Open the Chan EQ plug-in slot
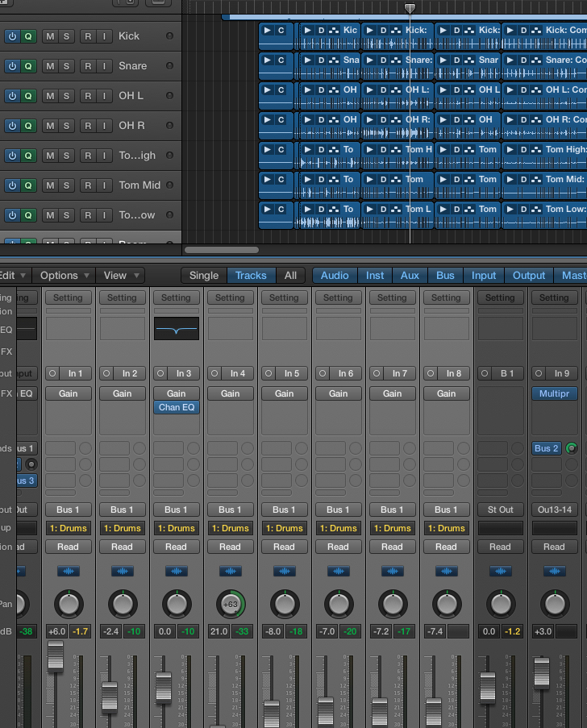The width and height of the screenshot is (587, 728). [x=176, y=408]
